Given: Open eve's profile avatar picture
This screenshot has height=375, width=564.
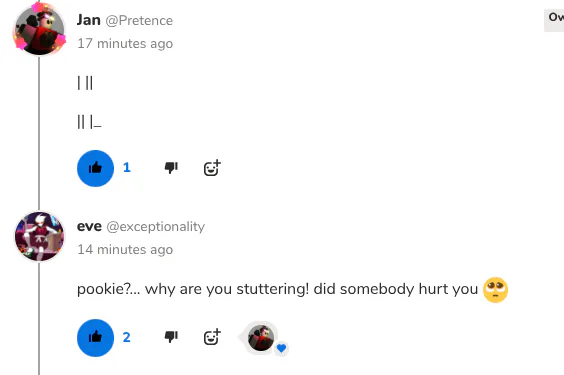Looking at the screenshot, I should 40,236.
